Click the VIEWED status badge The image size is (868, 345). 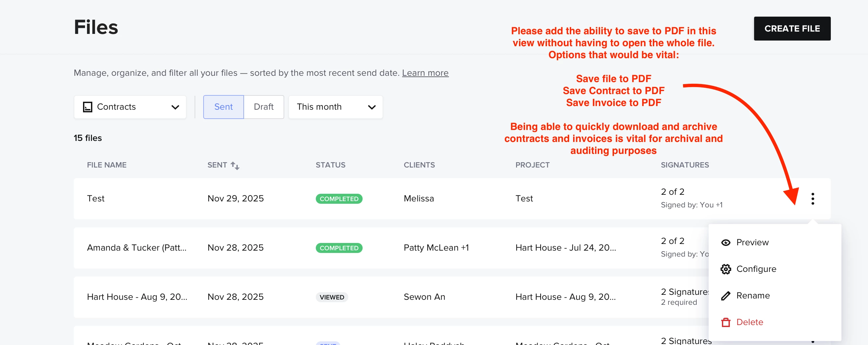(332, 297)
